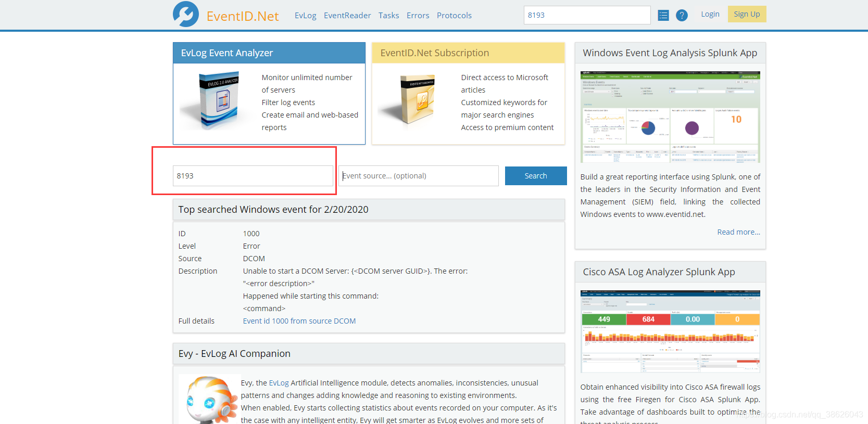Click the 'Access to premium content' text
This screenshot has width=868, height=424.
pyautogui.click(x=507, y=127)
